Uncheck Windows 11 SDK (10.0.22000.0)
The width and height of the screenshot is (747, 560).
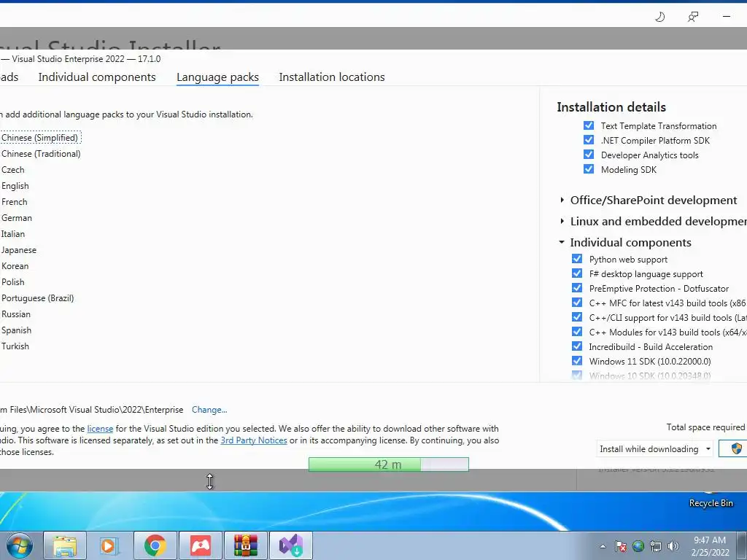pos(577,361)
